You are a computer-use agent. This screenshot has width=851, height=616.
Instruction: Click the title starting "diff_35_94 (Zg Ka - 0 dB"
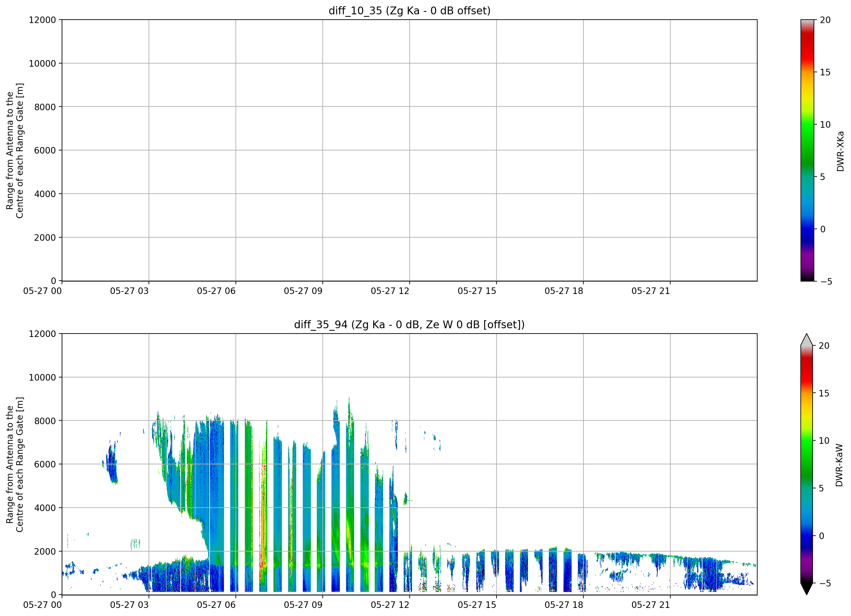tap(409, 325)
